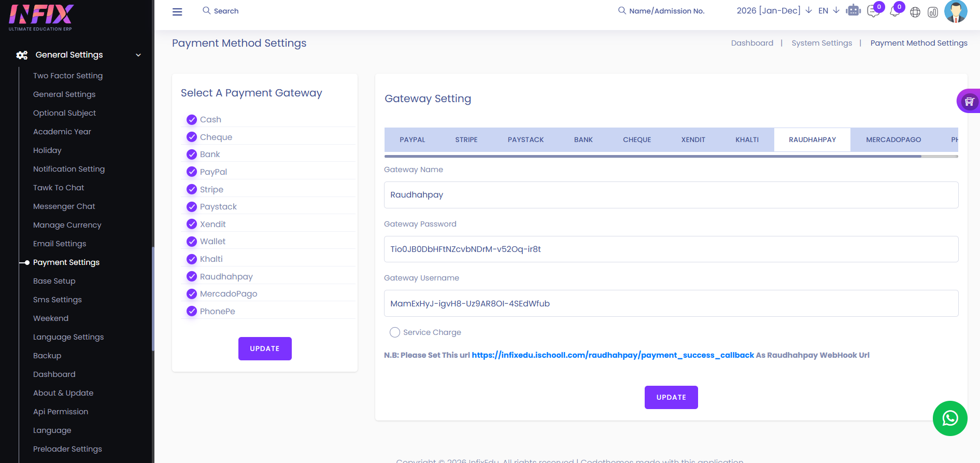Open the notifications bell icon
980x463 pixels.
tap(894, 11)
